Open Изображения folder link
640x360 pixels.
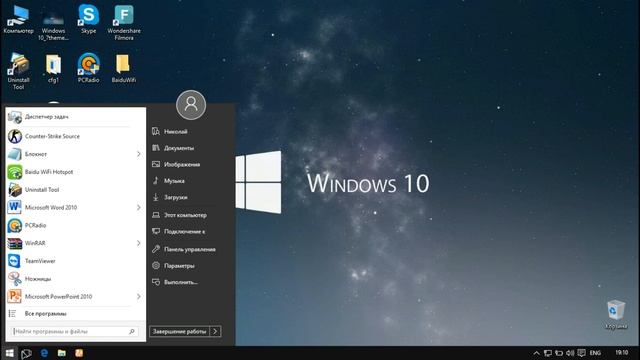pyautogui.click(x=176, y=164)
